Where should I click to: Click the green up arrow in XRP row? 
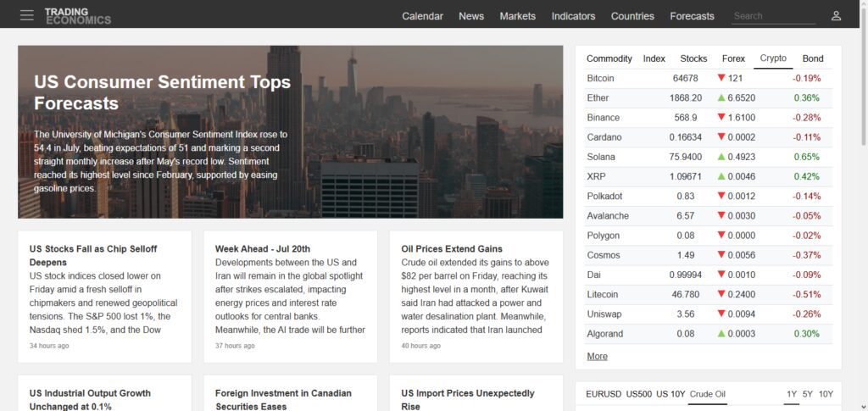(721, 176)
